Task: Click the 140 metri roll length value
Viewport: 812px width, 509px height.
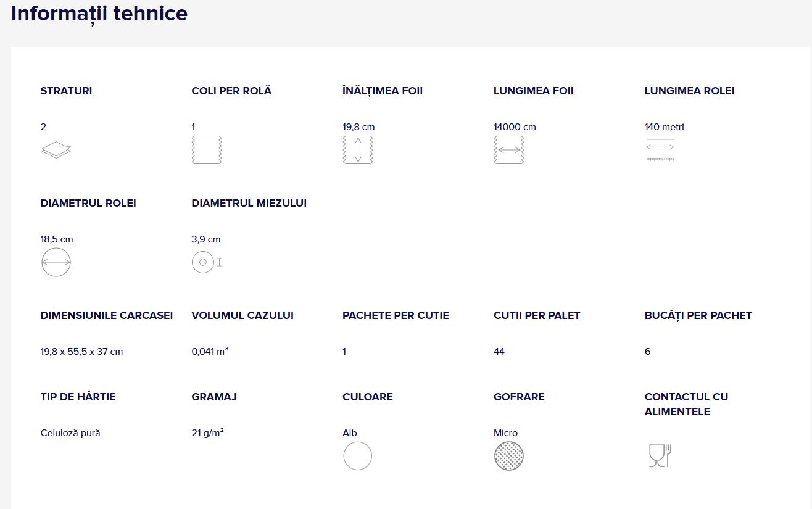Action: (664, 127)
